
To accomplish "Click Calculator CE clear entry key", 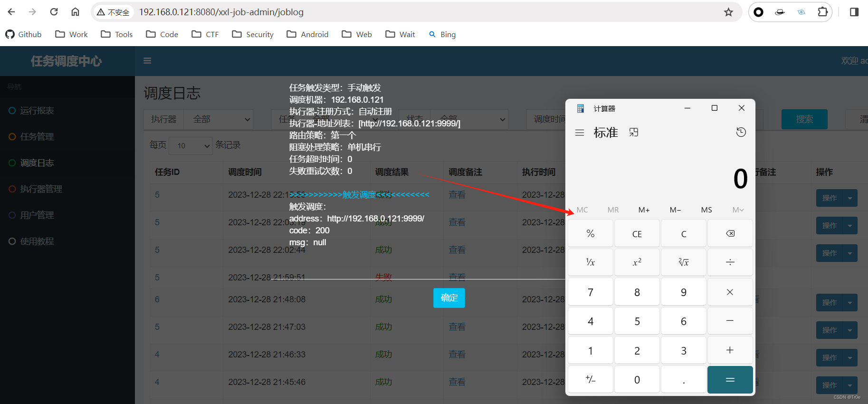I will (637, 234).
